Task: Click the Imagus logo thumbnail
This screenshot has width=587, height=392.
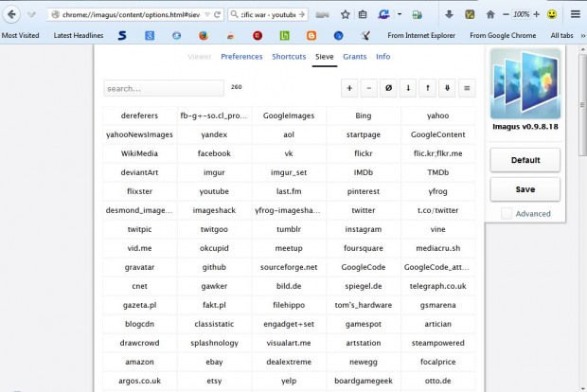Action: click(x=525, y=83)
